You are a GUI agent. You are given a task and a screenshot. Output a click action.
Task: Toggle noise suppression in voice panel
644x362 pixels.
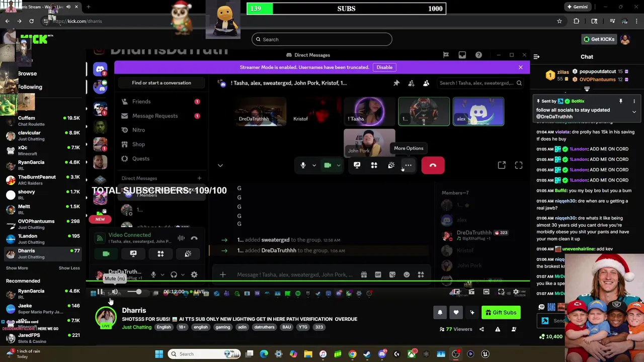181,238
